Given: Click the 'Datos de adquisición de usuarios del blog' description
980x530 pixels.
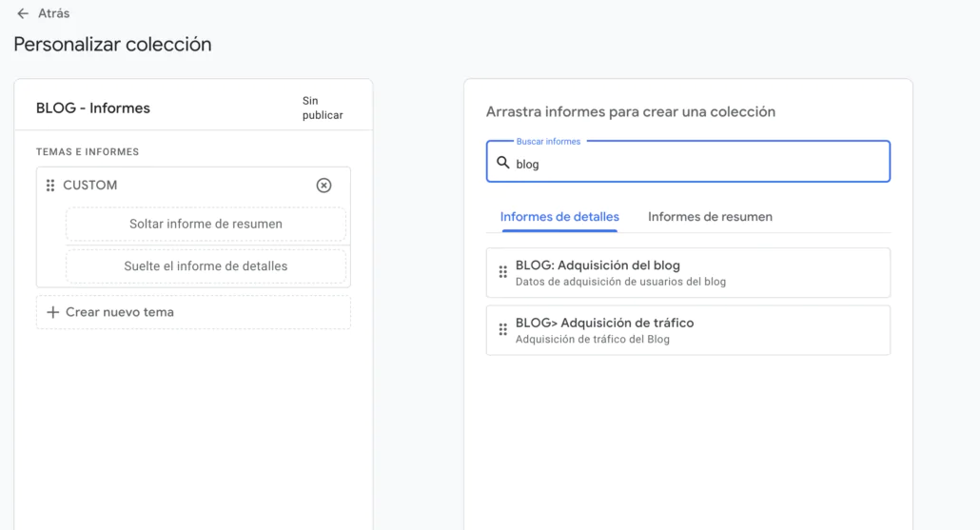Looking at the screenshot, I should [x=620, y=282].
